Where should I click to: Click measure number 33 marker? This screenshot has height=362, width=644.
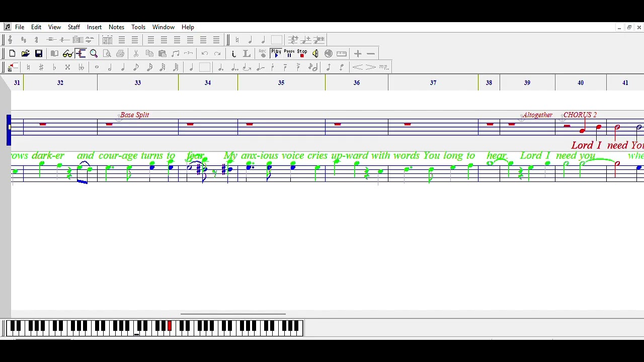(x=138, y=82)
